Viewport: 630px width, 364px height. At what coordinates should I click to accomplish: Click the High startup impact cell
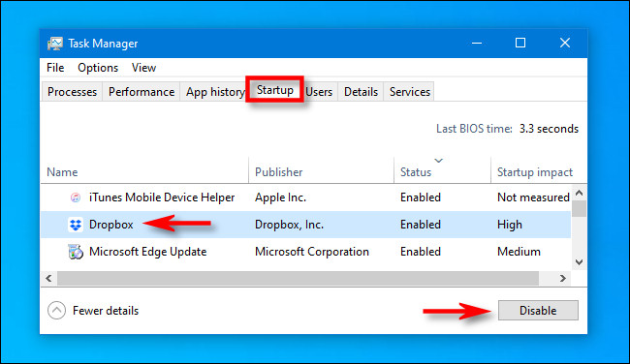tap(510, 225)
